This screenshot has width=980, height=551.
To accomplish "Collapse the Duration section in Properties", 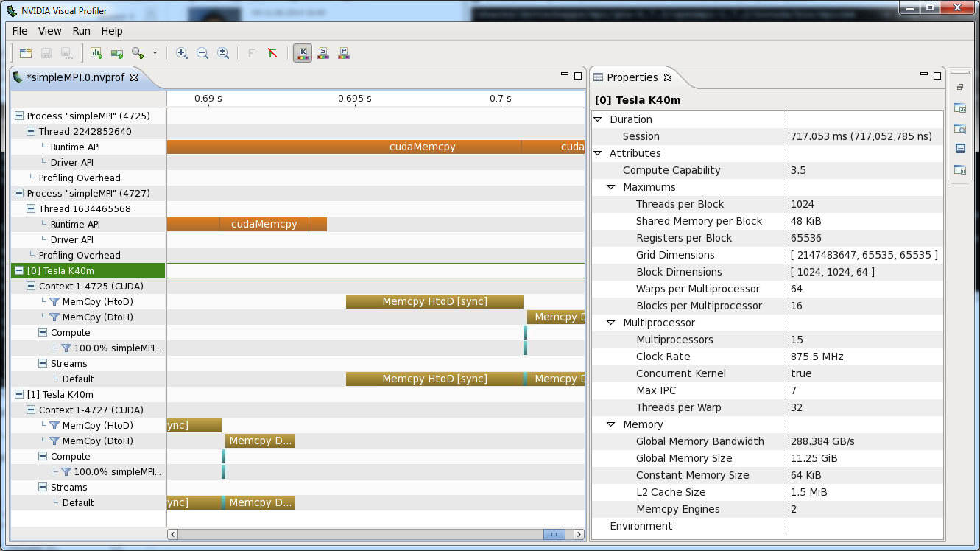I will (x=598, y=119).
